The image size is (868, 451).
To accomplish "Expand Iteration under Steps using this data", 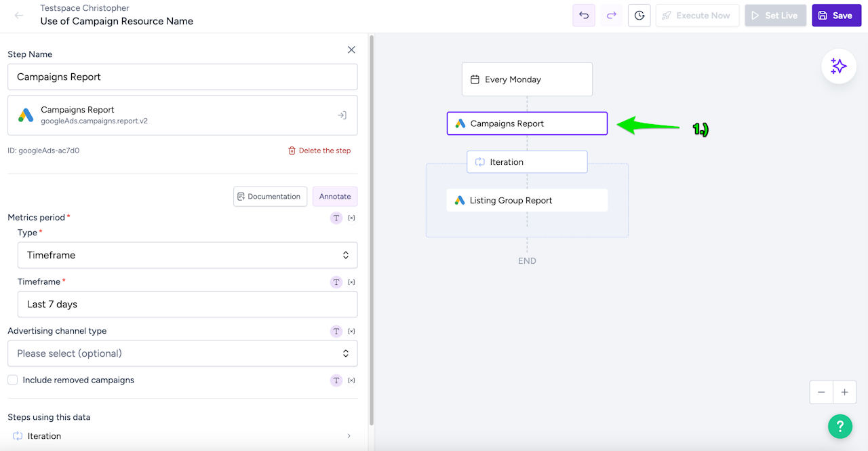I will coord(349,436).
